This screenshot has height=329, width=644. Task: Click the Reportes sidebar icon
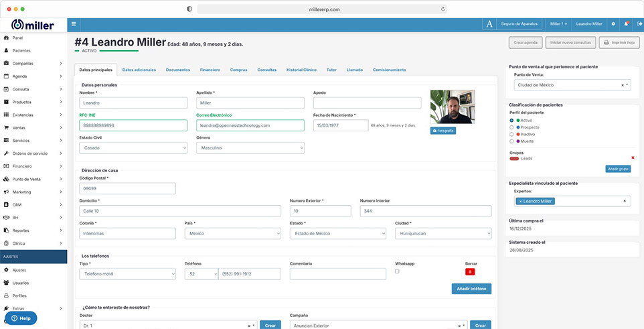click(6, 231)
